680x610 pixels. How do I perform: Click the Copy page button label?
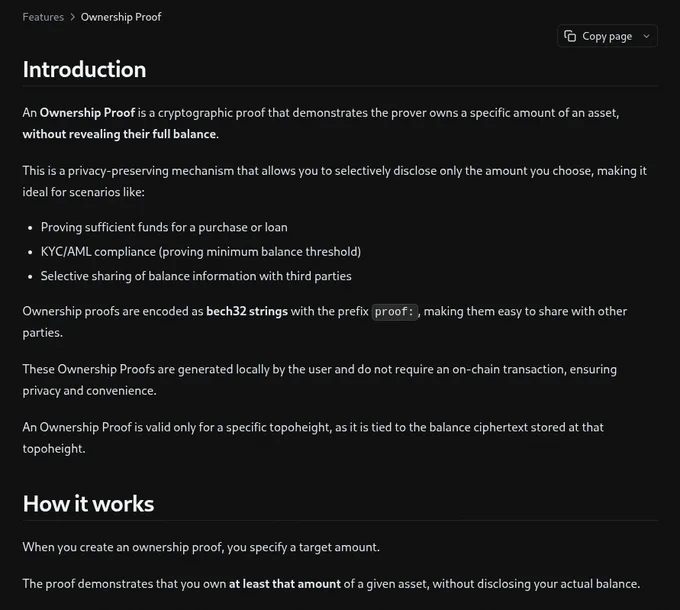pos(607,36)
